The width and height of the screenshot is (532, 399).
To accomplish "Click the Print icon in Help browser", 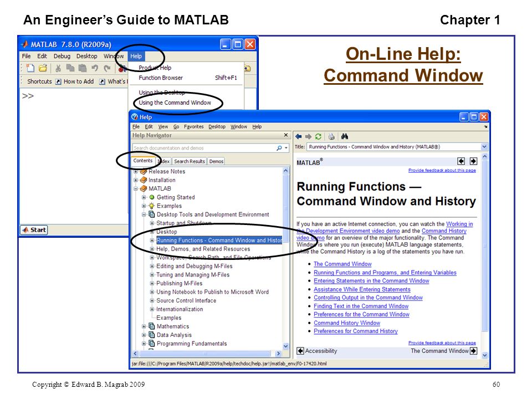I will (331, 136).
